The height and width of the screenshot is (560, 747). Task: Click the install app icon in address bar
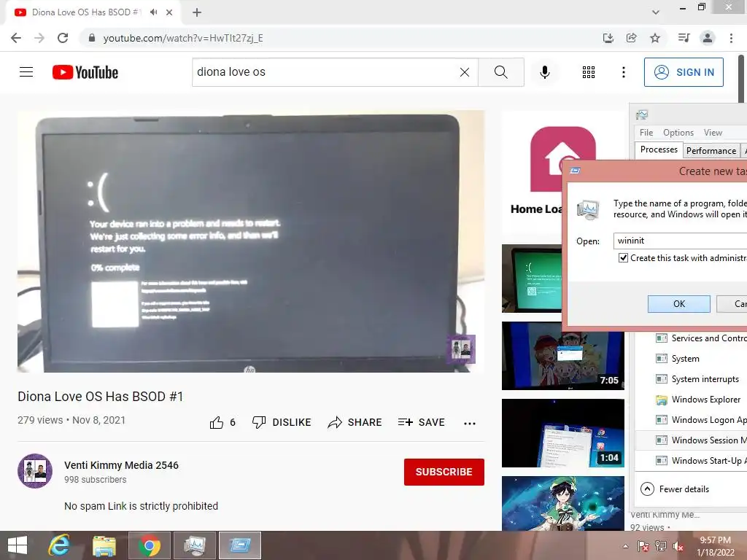pyautogui.click(x=608, y=38)
